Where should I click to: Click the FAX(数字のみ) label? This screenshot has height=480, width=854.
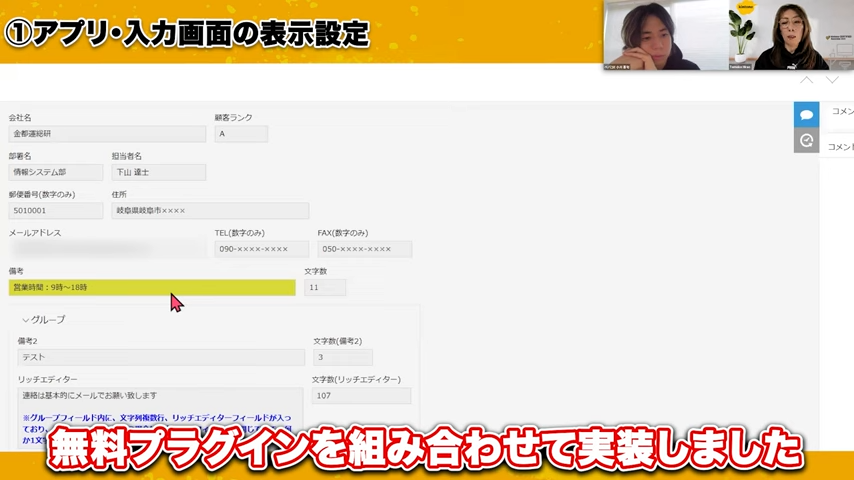click(x=343, y=233)
